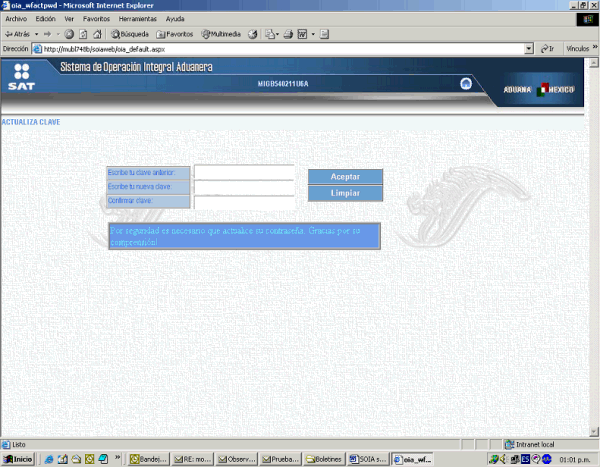Click the Aduana México logo
Screen dimensions: 600x467
539,90
